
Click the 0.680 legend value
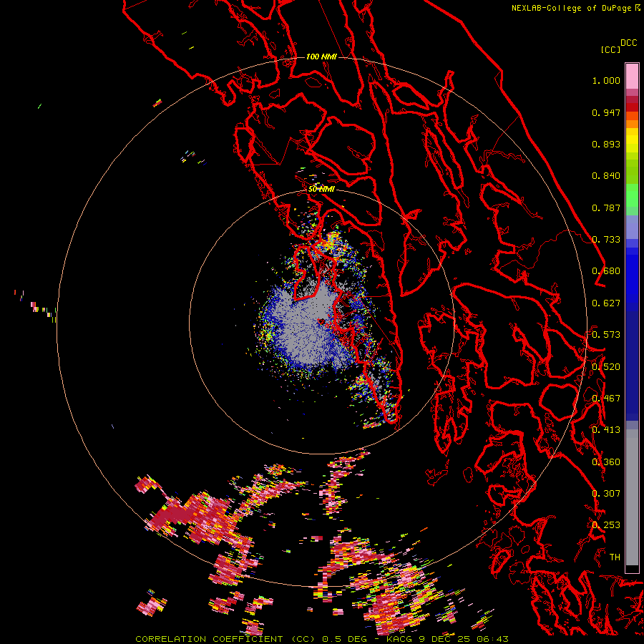606,271
